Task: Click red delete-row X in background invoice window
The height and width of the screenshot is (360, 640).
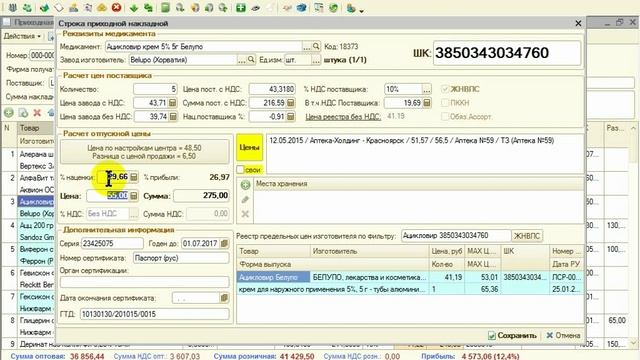Action: click(37, 113)
